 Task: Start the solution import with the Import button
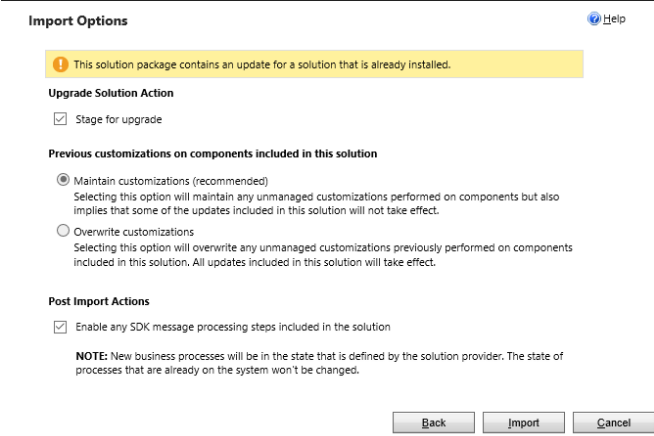point(524,423)
